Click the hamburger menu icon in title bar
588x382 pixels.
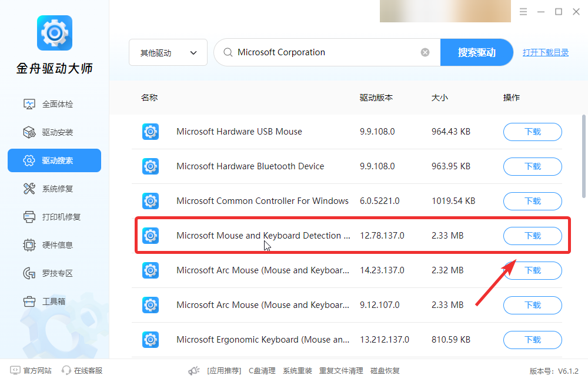click(x=523, y=12)
